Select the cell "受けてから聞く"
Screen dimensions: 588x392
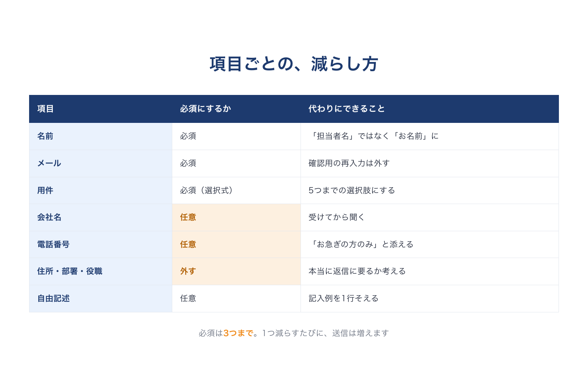pos(430,217)
